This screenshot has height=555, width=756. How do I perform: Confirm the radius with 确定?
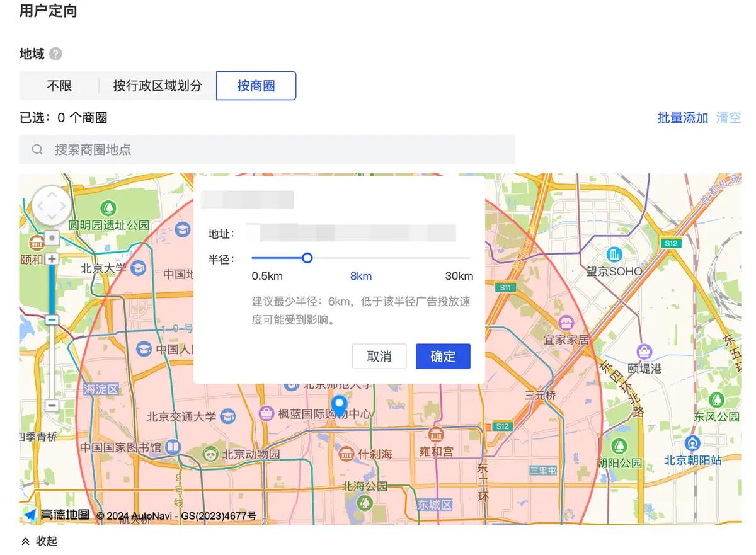pos(443,357)
